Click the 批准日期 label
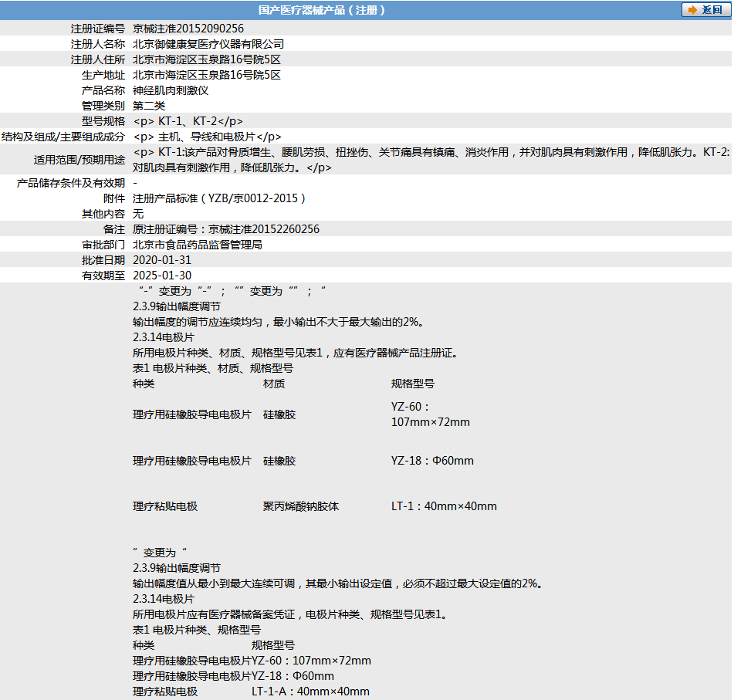Viewport: 734px width, 700px height. 103,260
